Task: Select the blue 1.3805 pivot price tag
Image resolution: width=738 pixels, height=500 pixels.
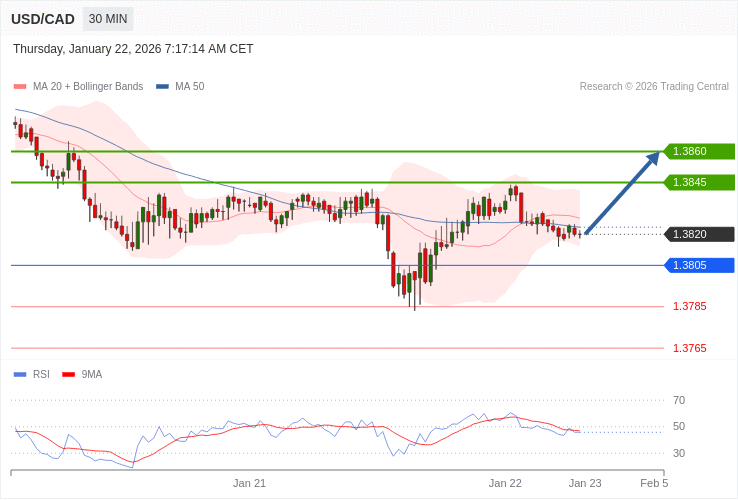Action: tap(699, 265)
